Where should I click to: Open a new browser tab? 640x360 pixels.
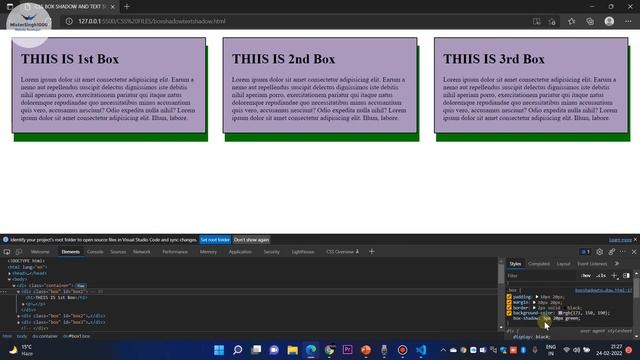coord(127,7)
